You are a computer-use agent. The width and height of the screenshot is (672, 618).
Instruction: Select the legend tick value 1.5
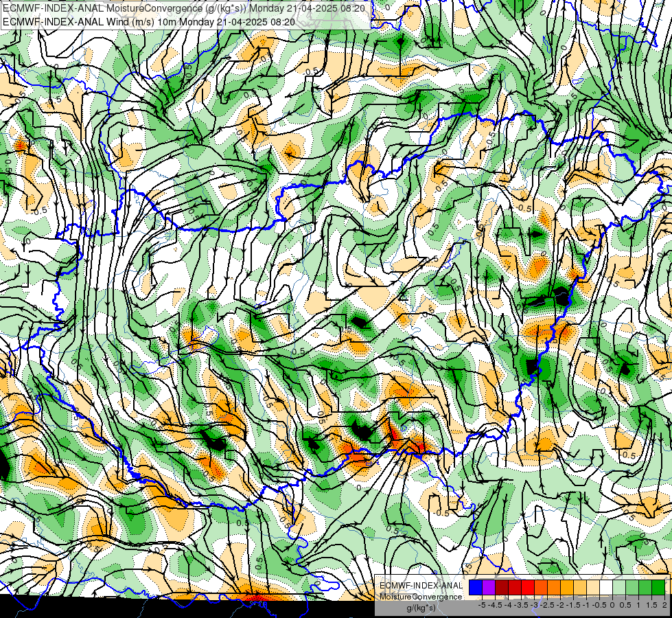coord(651,605)
